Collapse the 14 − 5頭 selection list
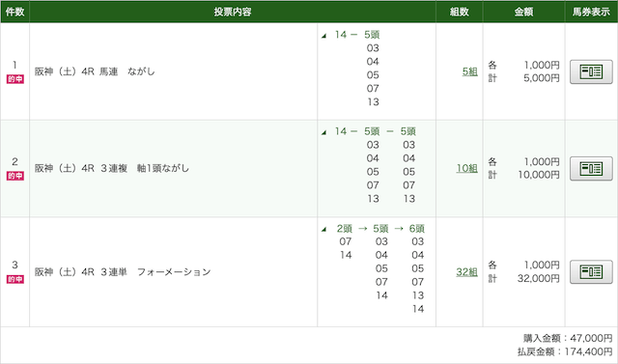The width and height of the screenshot is (618, 364). tap(324, 36)
